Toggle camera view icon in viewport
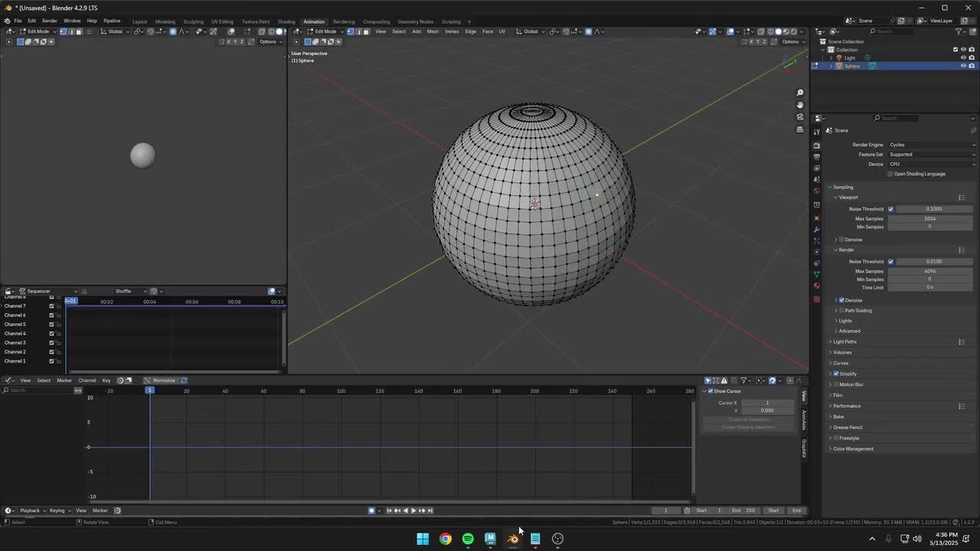Screen dimensions: 980x551 click(800, 117)
